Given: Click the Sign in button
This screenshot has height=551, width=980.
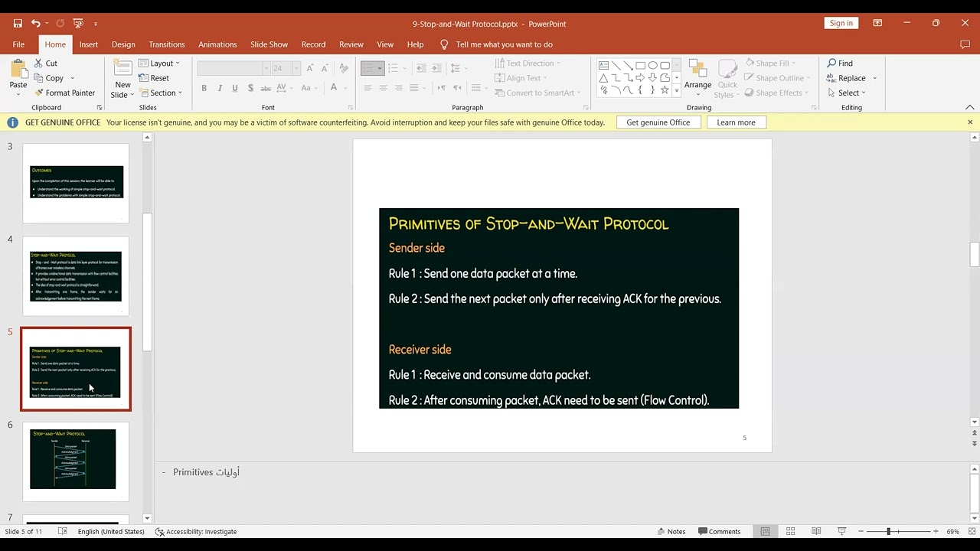Looking at the screenshot, I should click(x=841, y=23).
